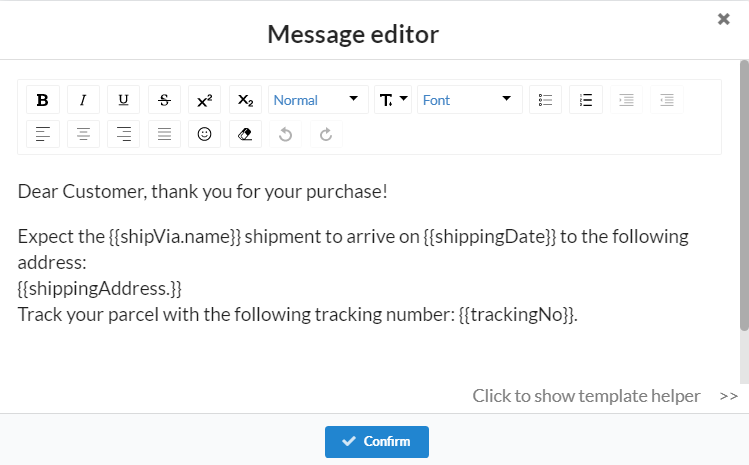Click the {{shippingAddress.}} placeholder line
Viewport: 749px width, 465px height.
99,289
